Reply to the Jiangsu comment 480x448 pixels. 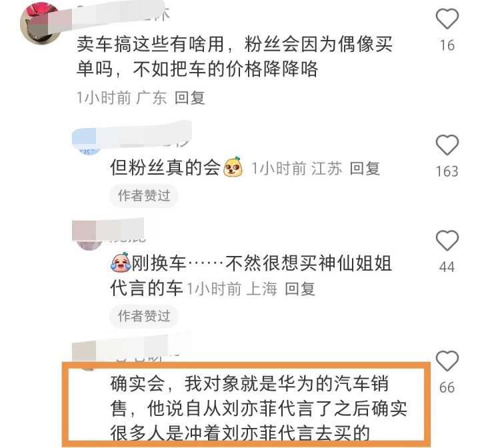(365, 169)
